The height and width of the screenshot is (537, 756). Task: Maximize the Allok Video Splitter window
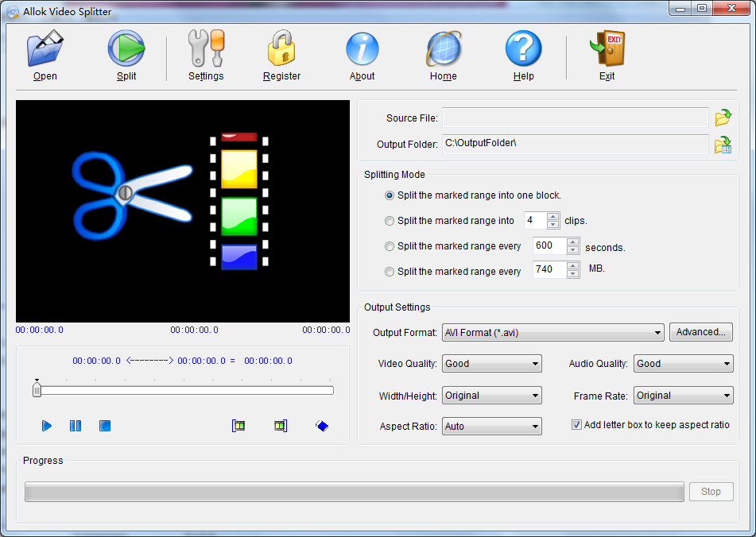click(702, 9)
